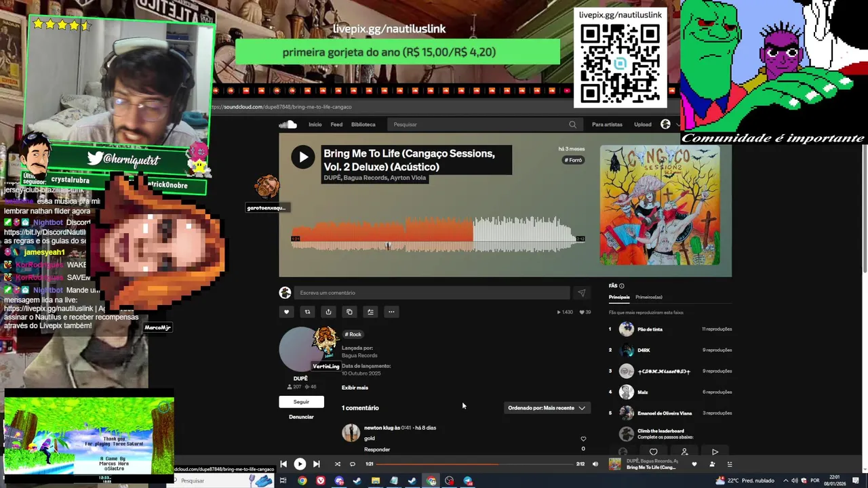Viewport: 868px width, 488px height.
Task: Toggle repeat in the player bar
Action: 353,464
